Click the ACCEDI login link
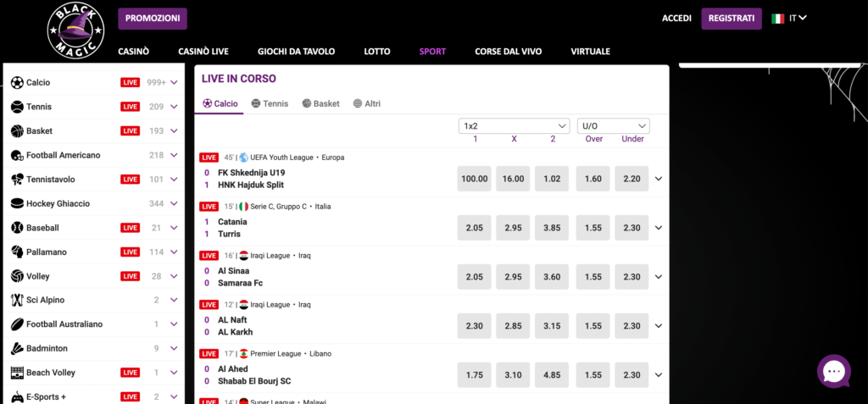 [676, 19]
